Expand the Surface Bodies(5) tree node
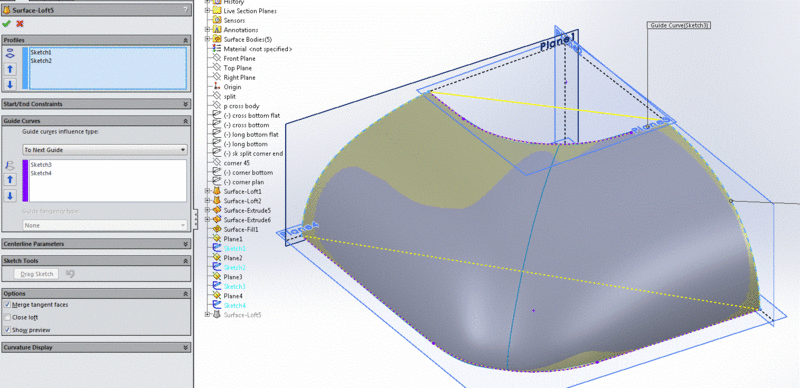 click(x=207, y=39)
